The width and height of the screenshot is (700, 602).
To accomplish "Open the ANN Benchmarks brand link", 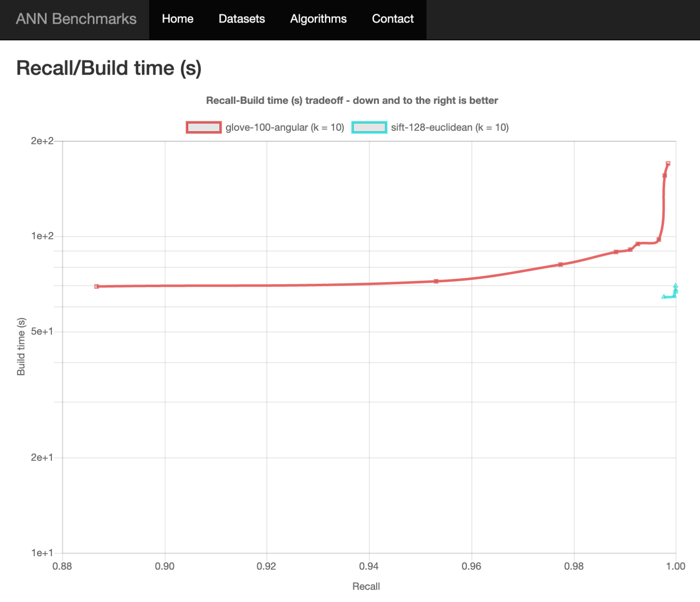I will (x=76, y=19).
